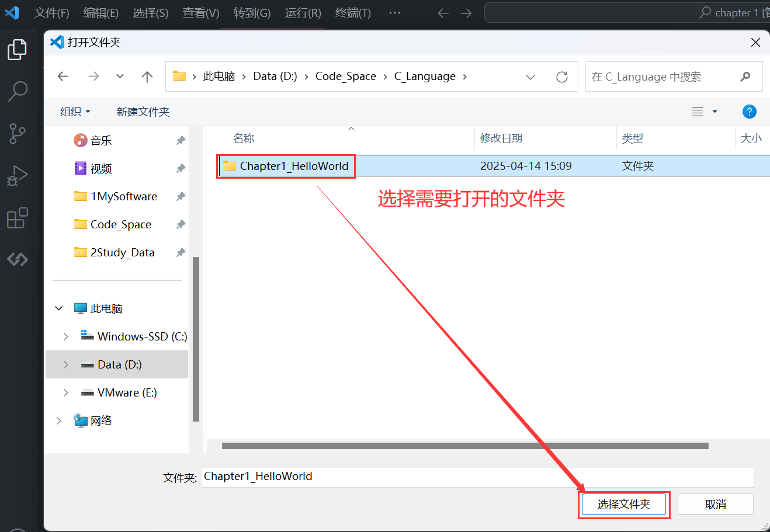Open the 运行(R) menu
Viewport: 770px width, 532px height.
tap(302, 12)
